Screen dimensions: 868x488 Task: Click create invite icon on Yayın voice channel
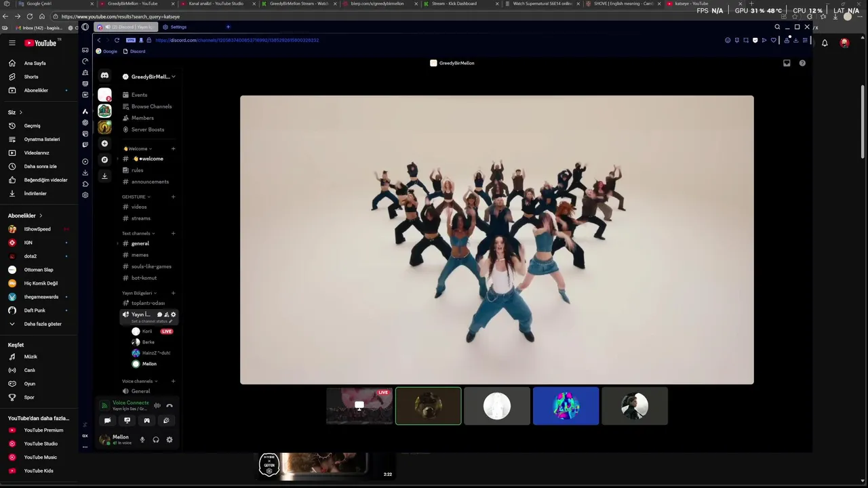click(x=166, y=314)
